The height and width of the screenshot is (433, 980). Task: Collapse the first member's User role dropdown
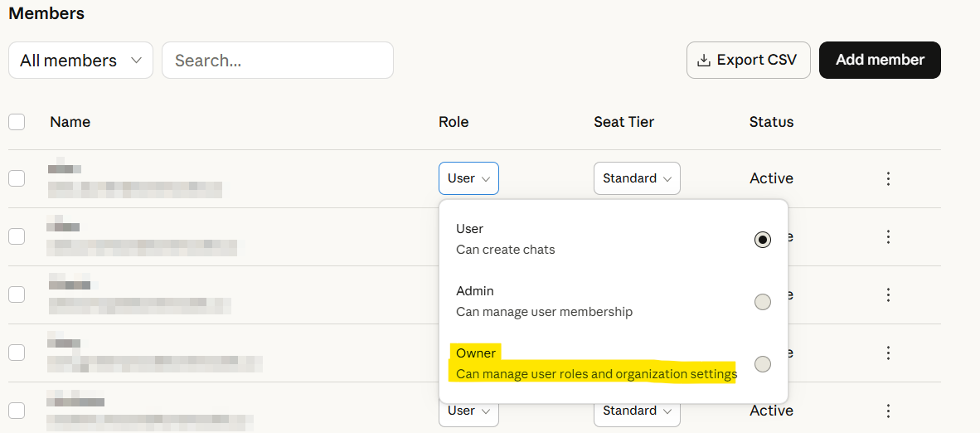pyautogui.click(x=468, y=178)
